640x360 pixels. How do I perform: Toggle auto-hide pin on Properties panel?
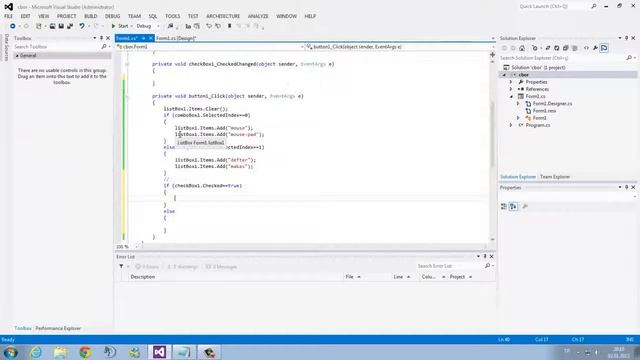coord(627,187)
